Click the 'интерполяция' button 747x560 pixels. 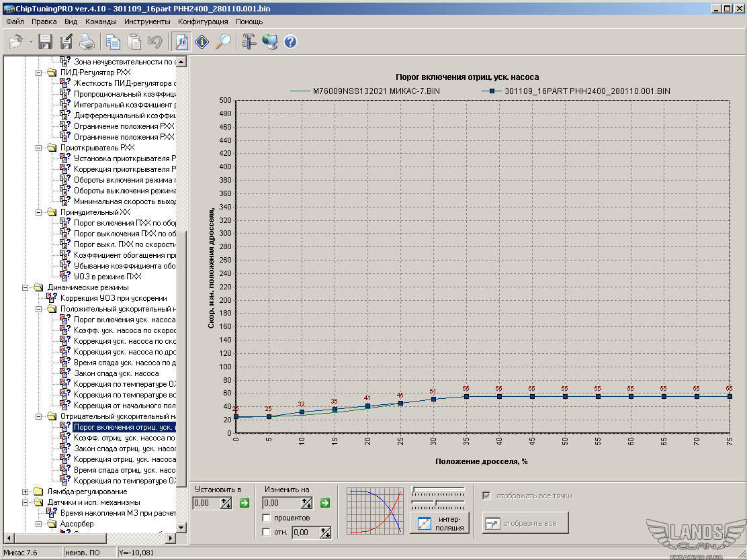pos(439,523)
